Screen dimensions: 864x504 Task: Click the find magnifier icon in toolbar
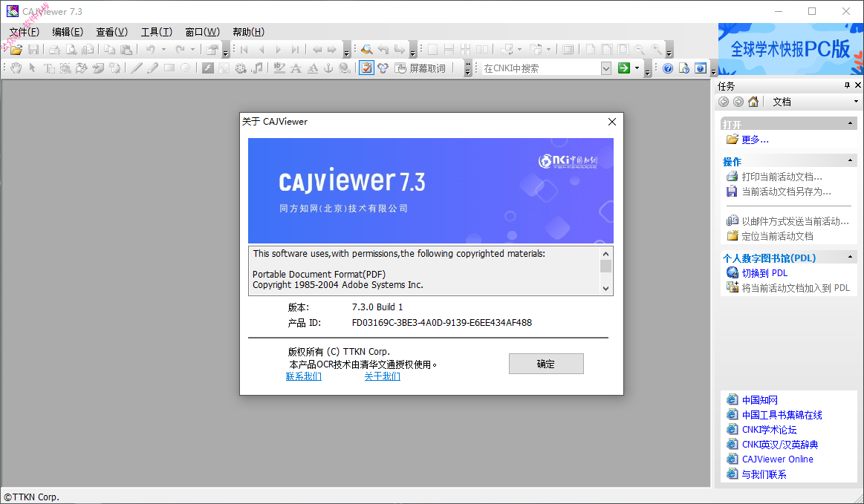[x=366, y=50]
